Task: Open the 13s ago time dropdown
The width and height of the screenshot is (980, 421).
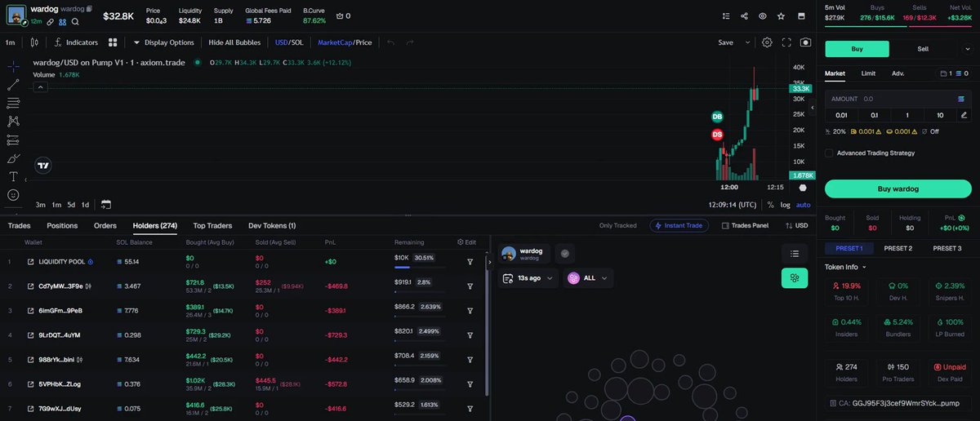Action: pos(528,278)
